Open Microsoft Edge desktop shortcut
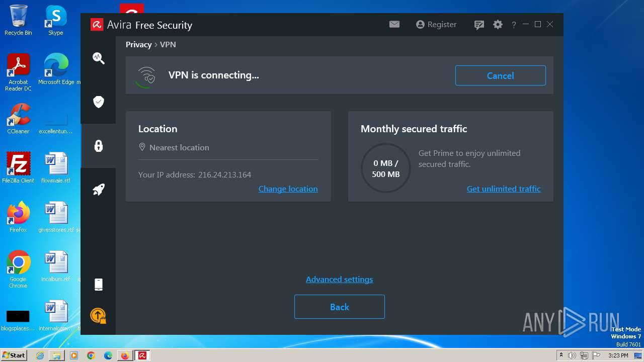Screen dimensions: 644x362 click(x=56, y=69)
